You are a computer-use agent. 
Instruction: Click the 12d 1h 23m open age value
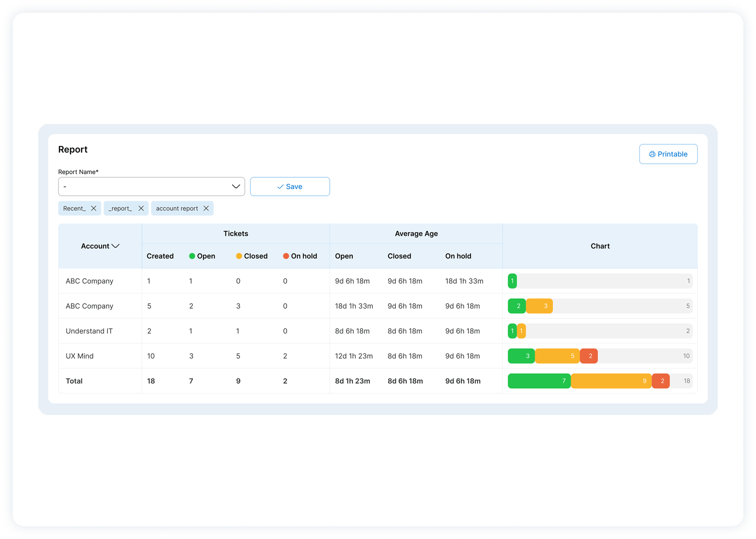click(x=354, y=356)
